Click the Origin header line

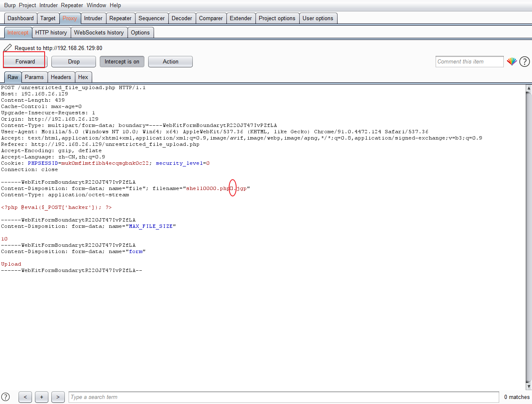pos(50,119)
